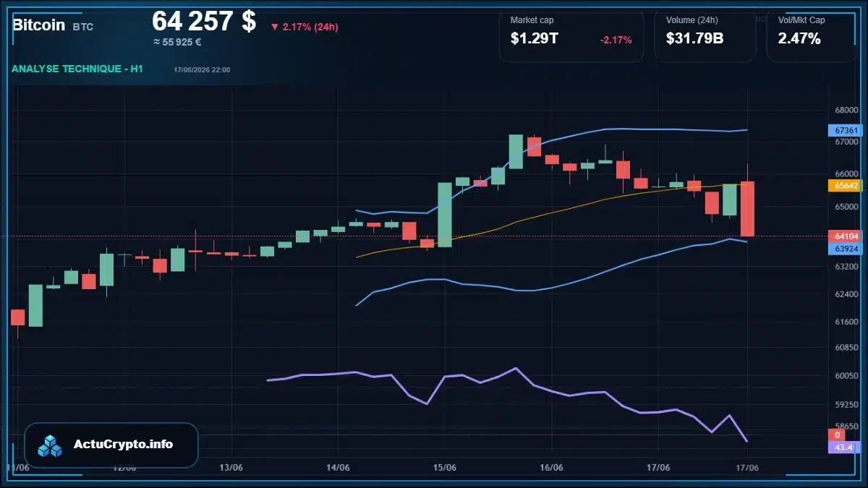Click the 68000 price axis label

point(846,111)
